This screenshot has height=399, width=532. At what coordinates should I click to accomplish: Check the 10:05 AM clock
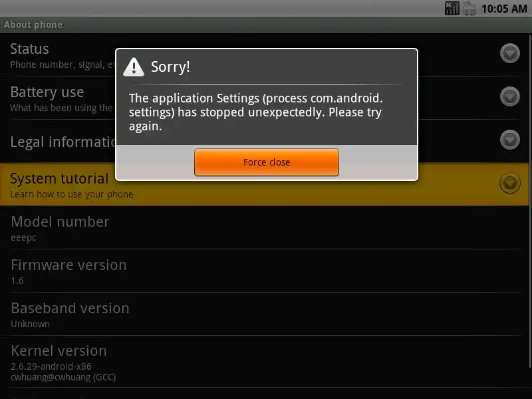[504, 9]
